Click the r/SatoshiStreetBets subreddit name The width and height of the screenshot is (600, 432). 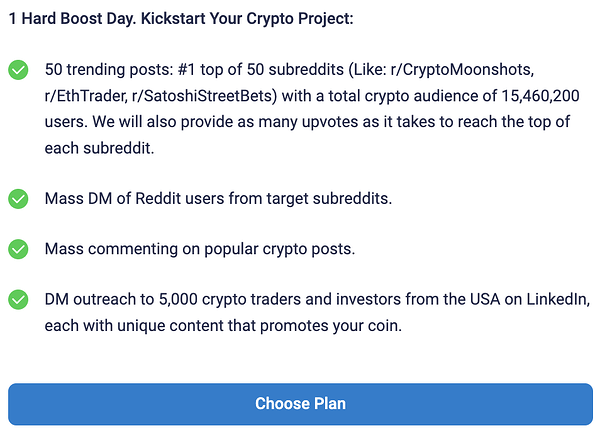(x=204, y=96)
